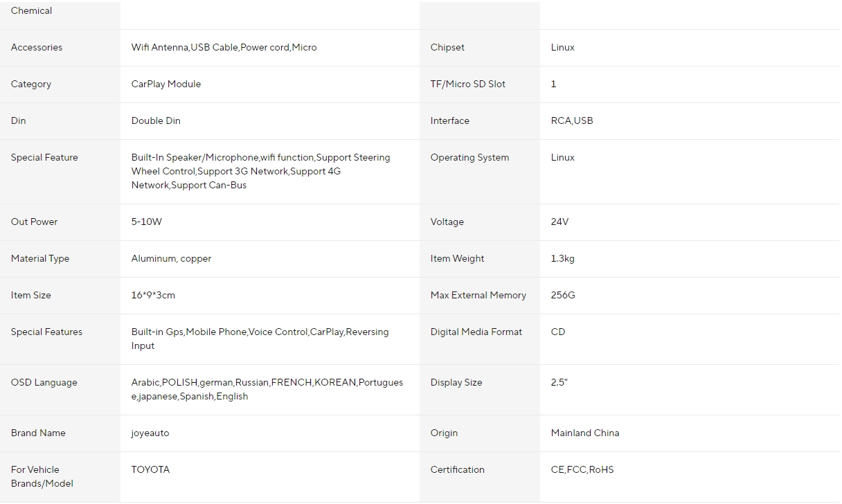Viewport: 842px width, 504px height.
Task: Select the RCA,USB interface value
Action: point(572,121)
